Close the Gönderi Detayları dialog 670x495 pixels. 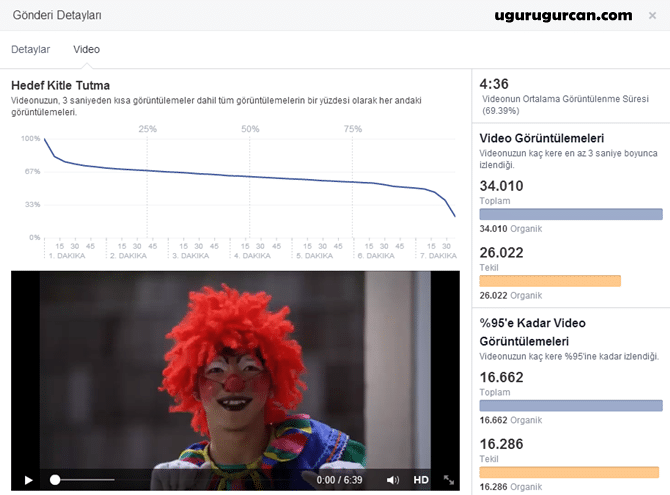tap(652, 16)
